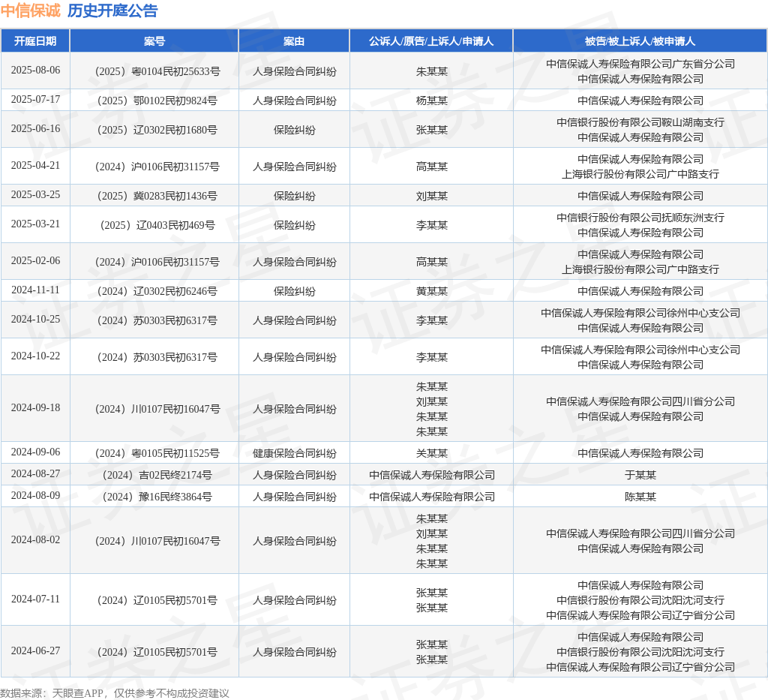
Task: Click 张某某 in the 2025-06-16 row
Action: pos(431,130)
